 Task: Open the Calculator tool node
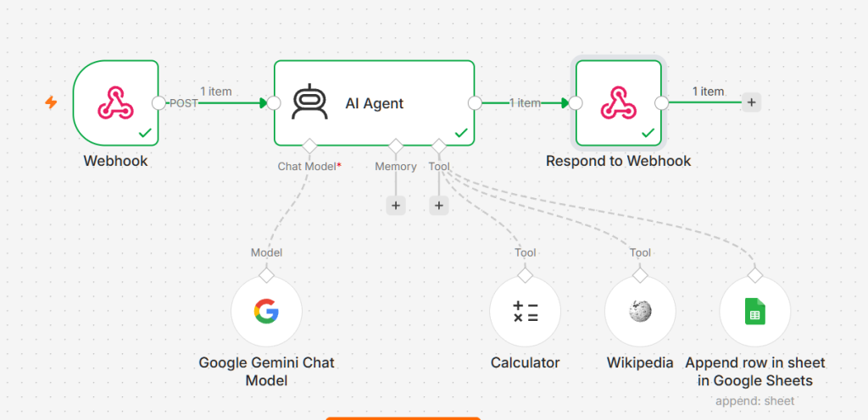[526, 311]
